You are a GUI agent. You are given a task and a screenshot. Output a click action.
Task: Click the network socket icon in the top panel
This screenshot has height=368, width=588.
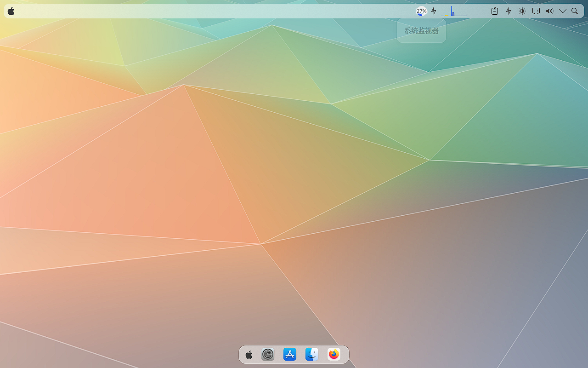pos(536,11)
